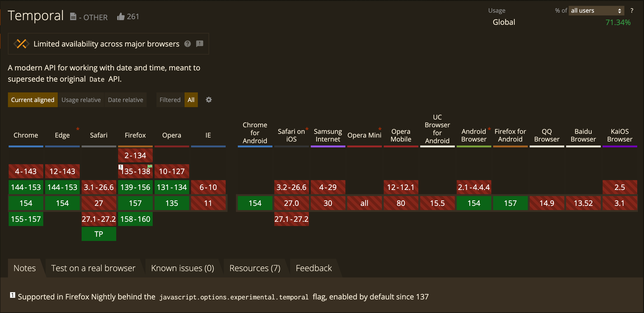
Task: Click Samsung Internet 30 cell
Action: [x=328, y=203]
